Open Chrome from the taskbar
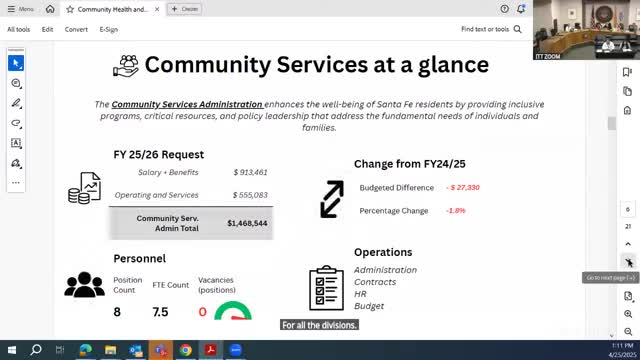Image resolution: width=640 pixels, height=360 pixels. (x=186, y=350)
